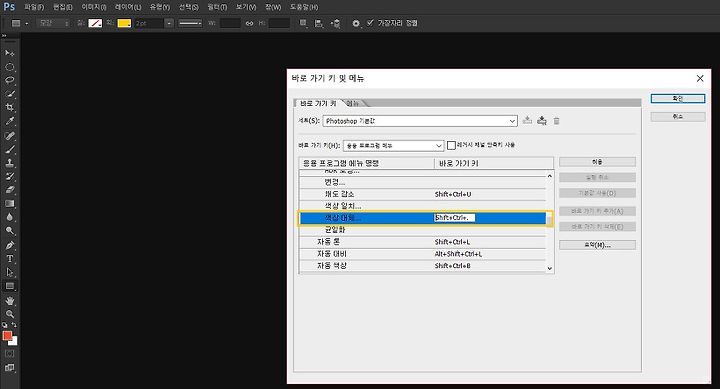
Task: Open the Photoshop defaults set dropdown
Action: pos(420,121)
